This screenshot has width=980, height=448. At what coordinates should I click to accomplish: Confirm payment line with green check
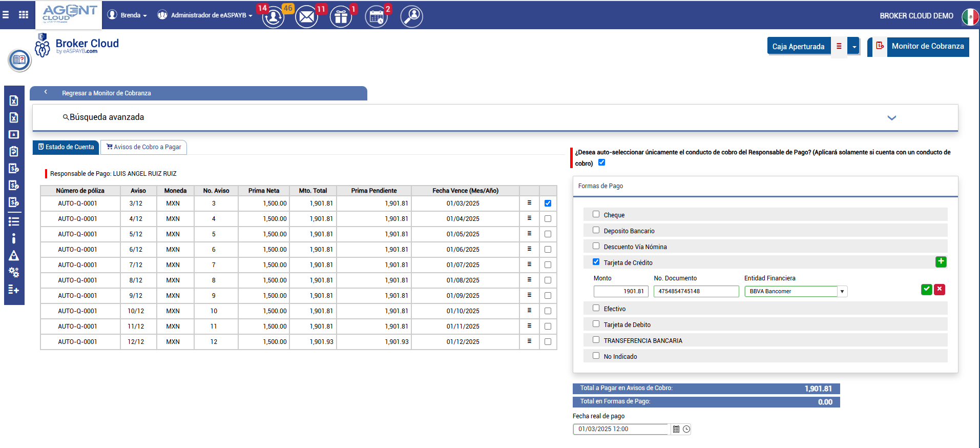[927, 290]
